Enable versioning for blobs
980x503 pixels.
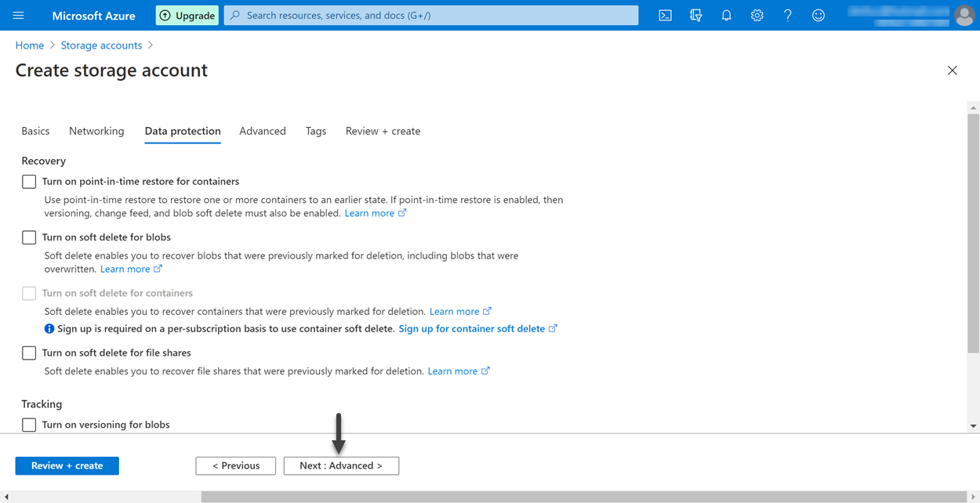point(29,425)
